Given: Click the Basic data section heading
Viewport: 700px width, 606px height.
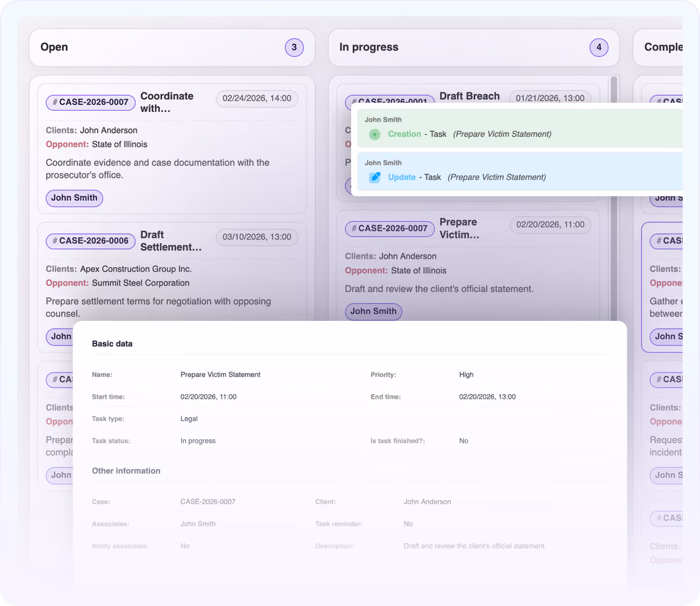Looking at the screenshot, I should coord(112,344).
